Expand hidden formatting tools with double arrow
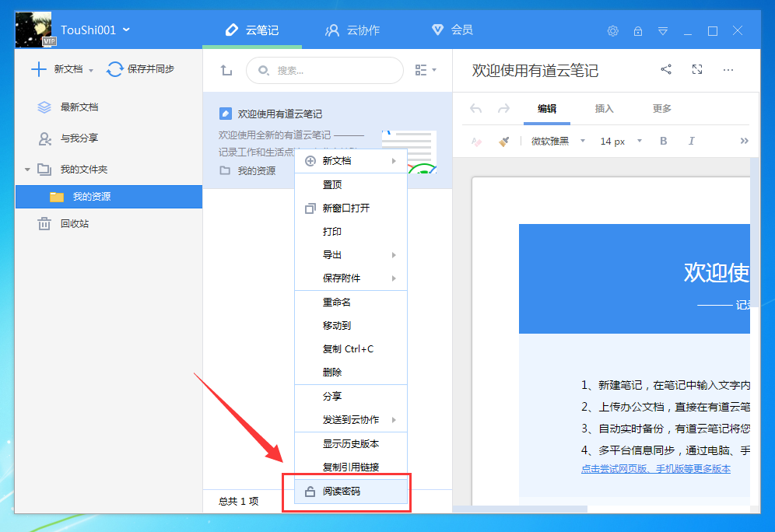 745,141
